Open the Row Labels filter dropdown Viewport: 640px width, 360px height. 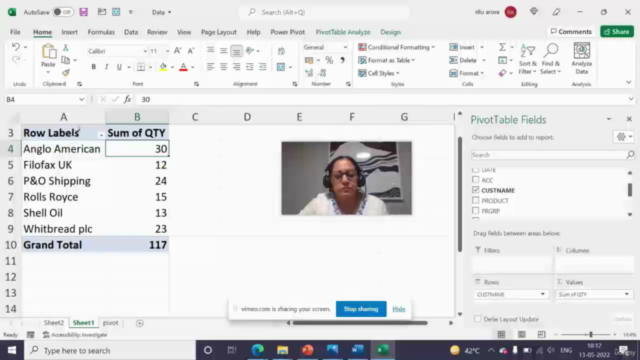click(x=100, y=134)
